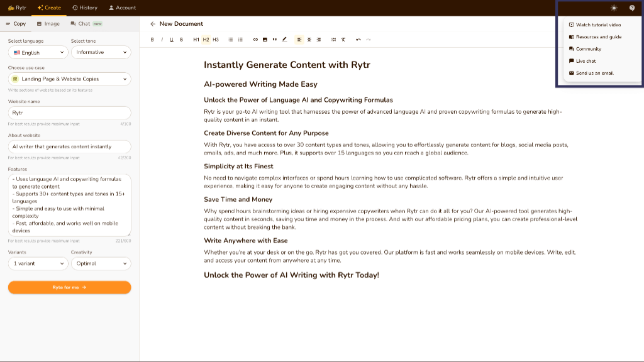The width and height of the screenshot is (644, 362).
Task: Open the Variants dropdown
Action: pyautogui.click(x=38, y=263)
